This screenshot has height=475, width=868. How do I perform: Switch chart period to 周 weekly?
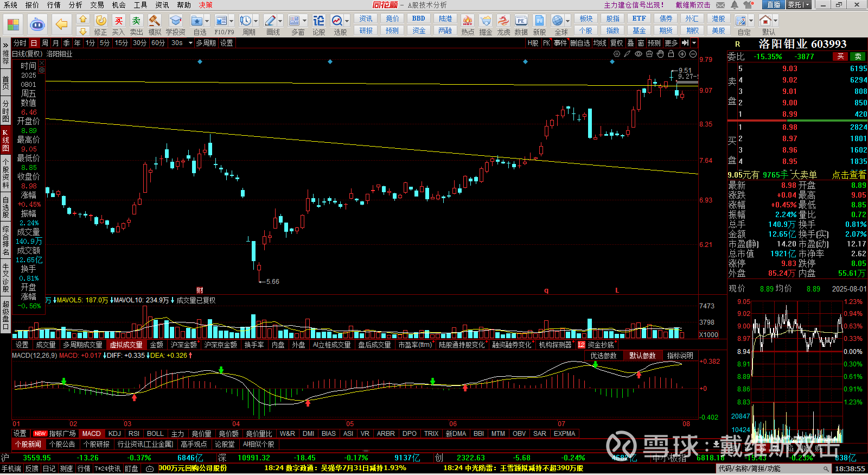pyautogui.click(x=45, y=43)
